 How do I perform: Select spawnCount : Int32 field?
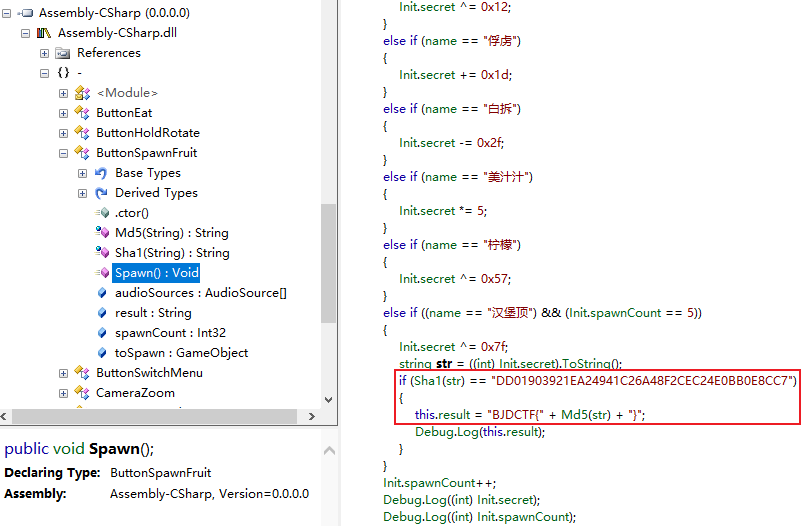point(170,333)
